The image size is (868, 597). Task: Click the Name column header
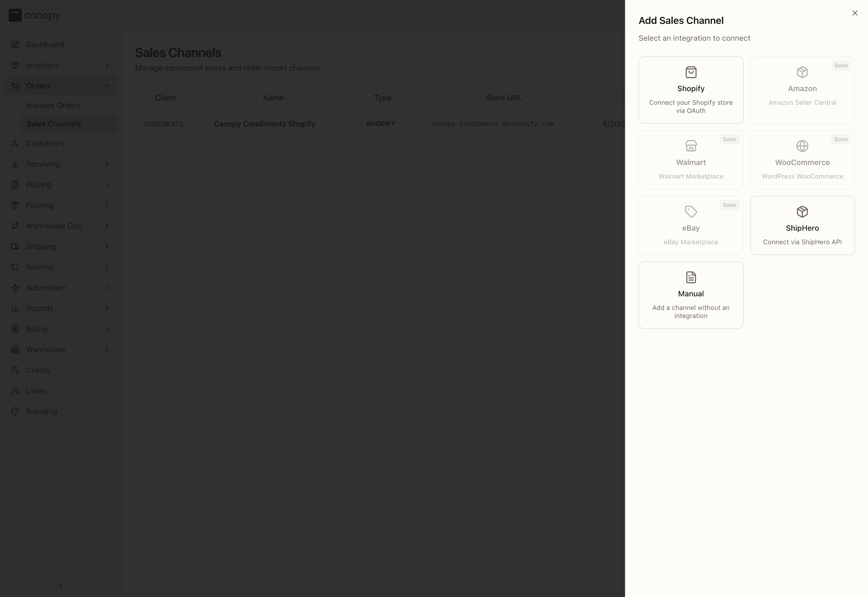tap(273, 98)
